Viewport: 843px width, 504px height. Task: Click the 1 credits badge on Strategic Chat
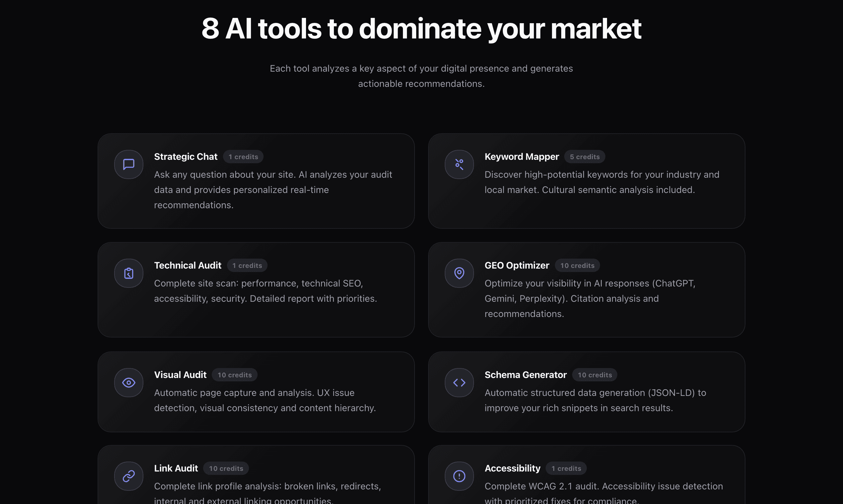pyautogui.click(x=243, y=157)
